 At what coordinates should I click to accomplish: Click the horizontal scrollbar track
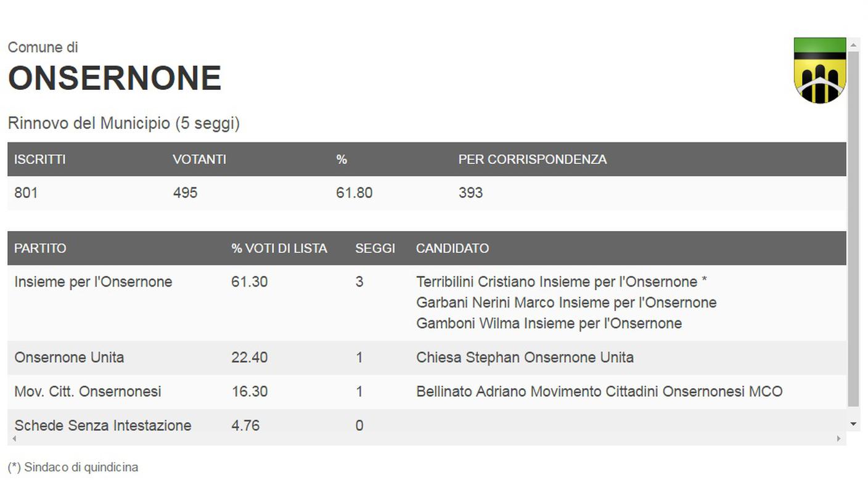[427, 439]
